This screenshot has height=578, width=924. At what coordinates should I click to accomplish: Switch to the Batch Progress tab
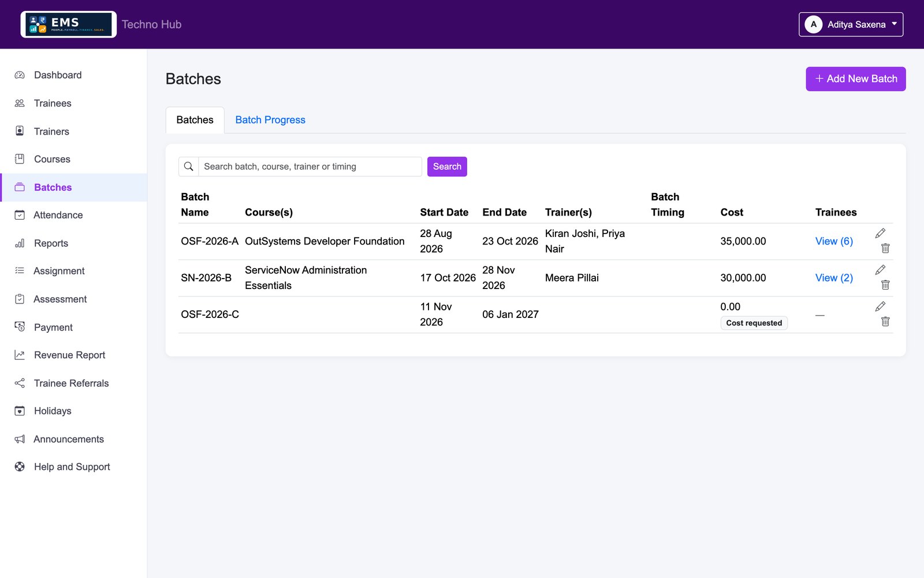coord(270,120)
